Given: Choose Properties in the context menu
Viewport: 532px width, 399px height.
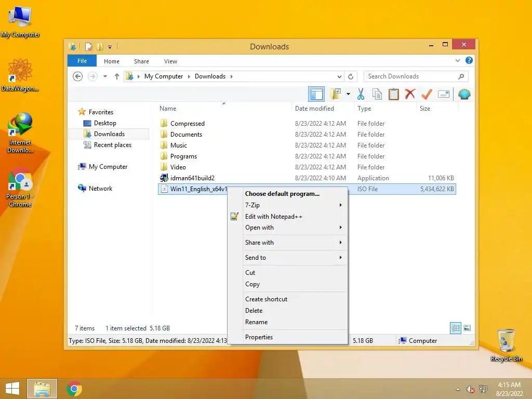Looking at the screenshot, I should tap(288, 337).
